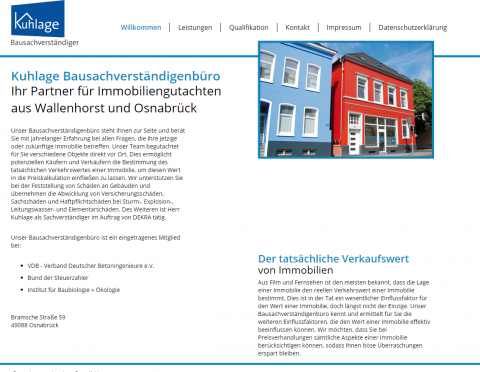Click paragraph starting 'Aus Film und Fernsehen'
This screenshot has height=372, width=480.
344,318
